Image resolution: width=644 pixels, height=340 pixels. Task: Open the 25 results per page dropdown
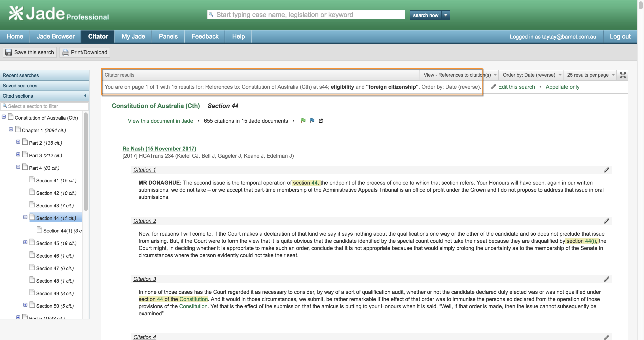[591, 75]
